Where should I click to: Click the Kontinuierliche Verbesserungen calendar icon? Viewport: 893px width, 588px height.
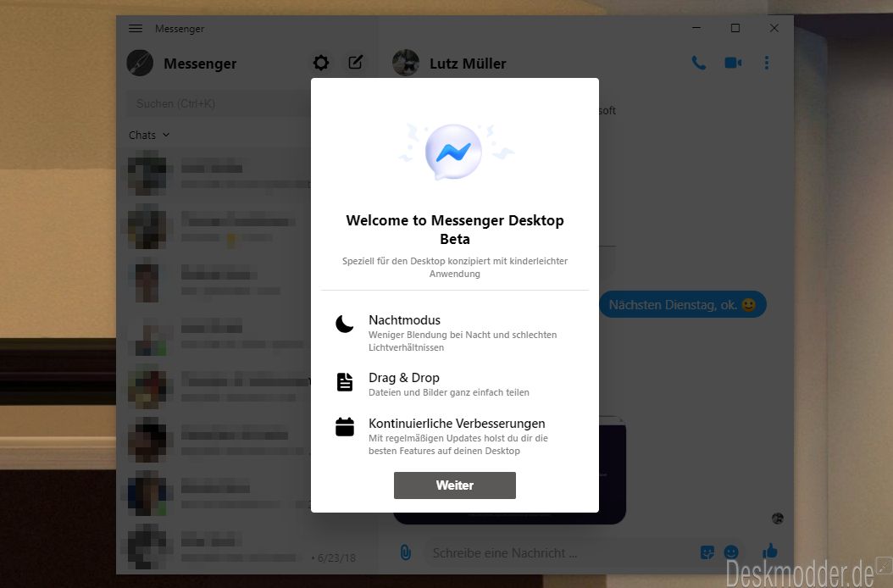(345, 427)
